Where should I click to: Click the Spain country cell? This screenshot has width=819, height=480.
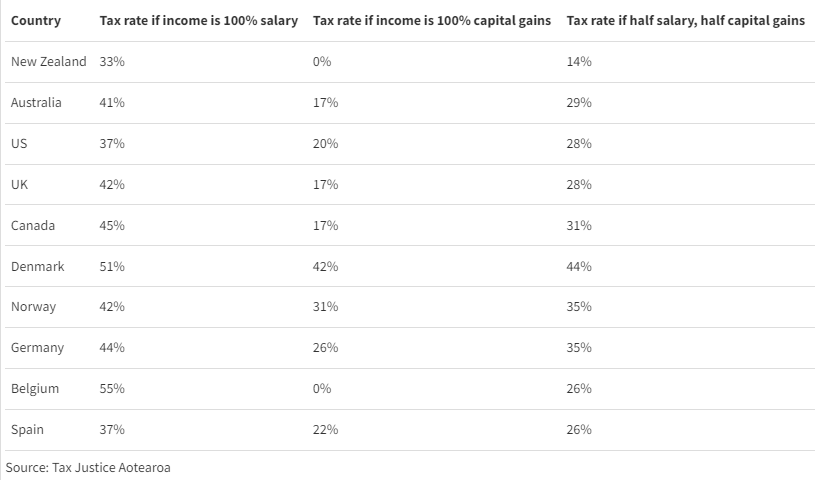click(27, 430)
